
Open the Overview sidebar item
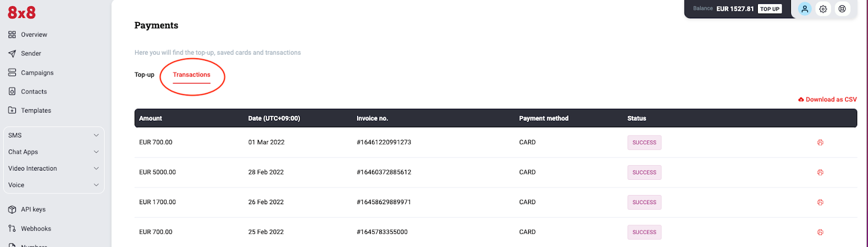(x=28, y=35)
